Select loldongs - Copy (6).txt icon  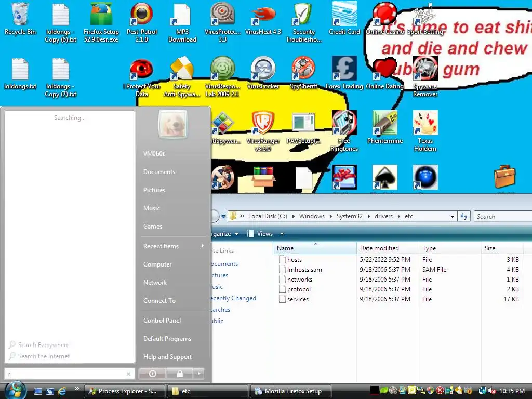pyautogui.click(x=61, y=22)
